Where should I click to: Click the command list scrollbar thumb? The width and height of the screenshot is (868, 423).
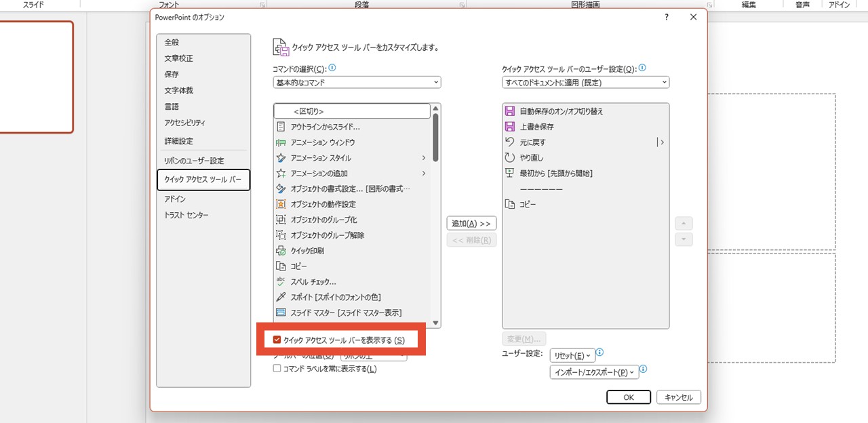[x=436, y=137]
